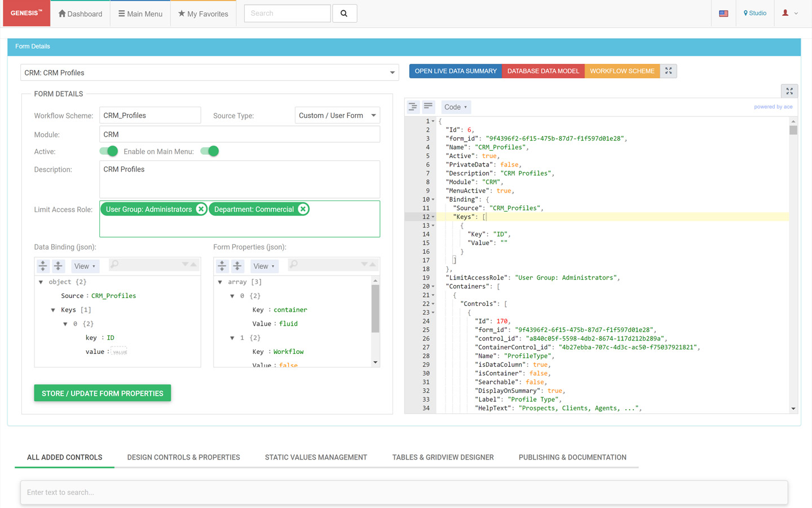Disable the Enable on Main Menu switch

[x=209, y=151]
